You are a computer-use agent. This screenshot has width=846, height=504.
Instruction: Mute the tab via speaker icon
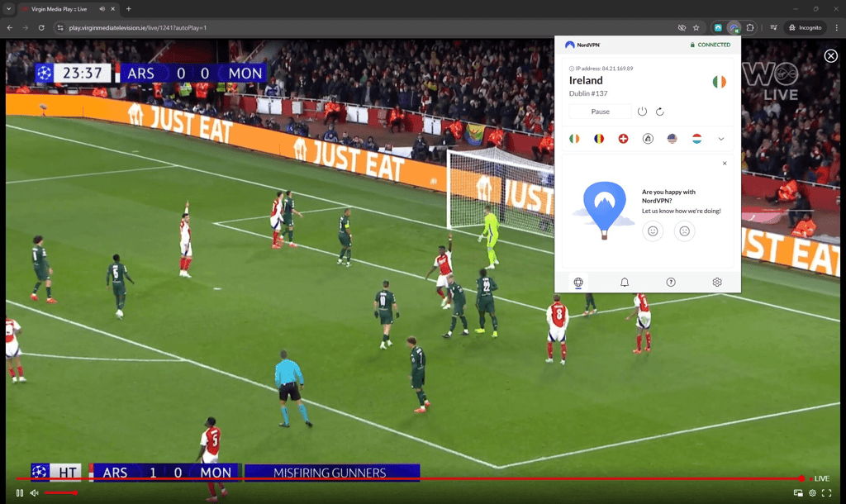click(102, 9)
